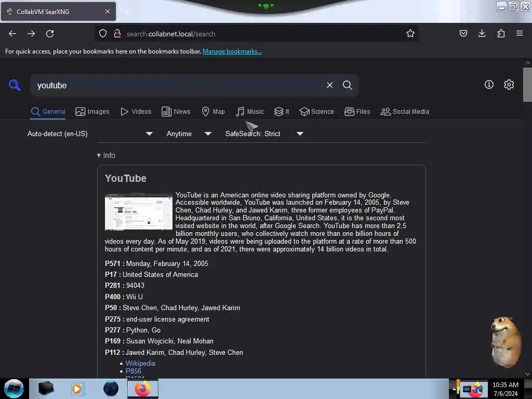The height and width of the screenshot is (399, 532).
Task: Open SafeSearch Strict dropdown
Action: point(264,134)
